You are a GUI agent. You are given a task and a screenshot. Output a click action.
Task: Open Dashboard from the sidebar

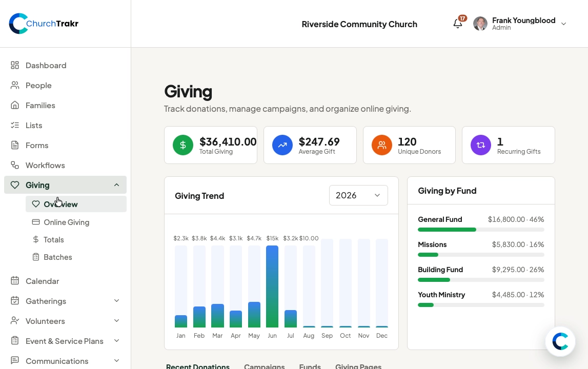click(46, 65)
